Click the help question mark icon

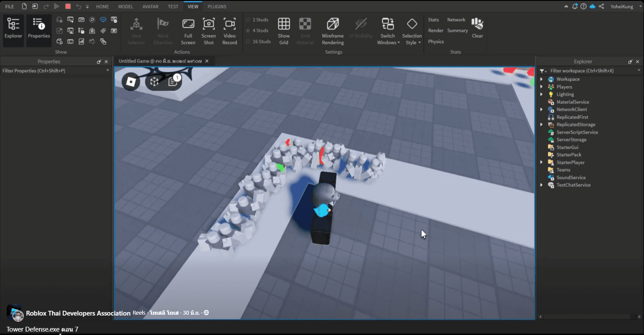point(584,6)
